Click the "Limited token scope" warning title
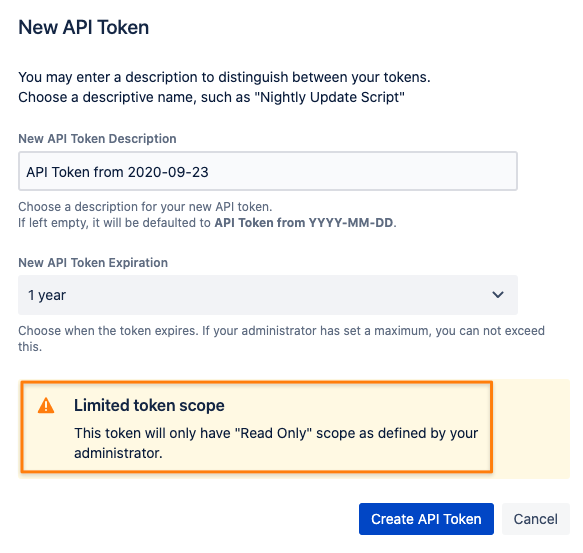Image resolution: width=583 pixels, height=553 pixels. (149, 405)
